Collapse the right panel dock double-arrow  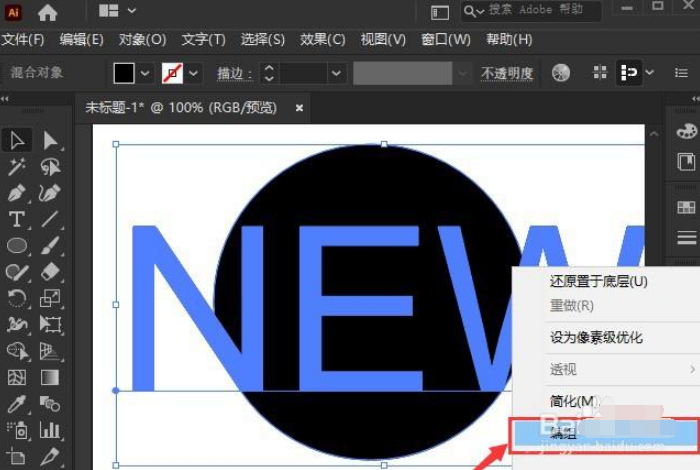point(696,99)
